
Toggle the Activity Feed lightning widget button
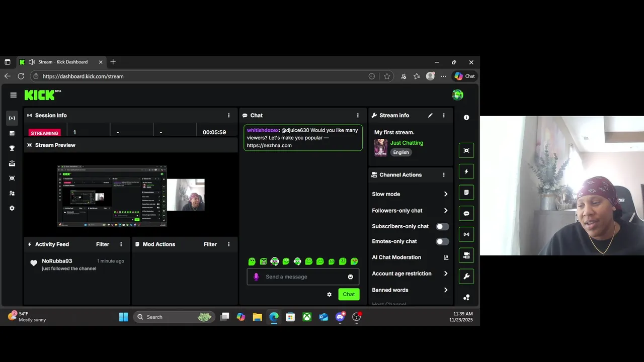point(466,171)
